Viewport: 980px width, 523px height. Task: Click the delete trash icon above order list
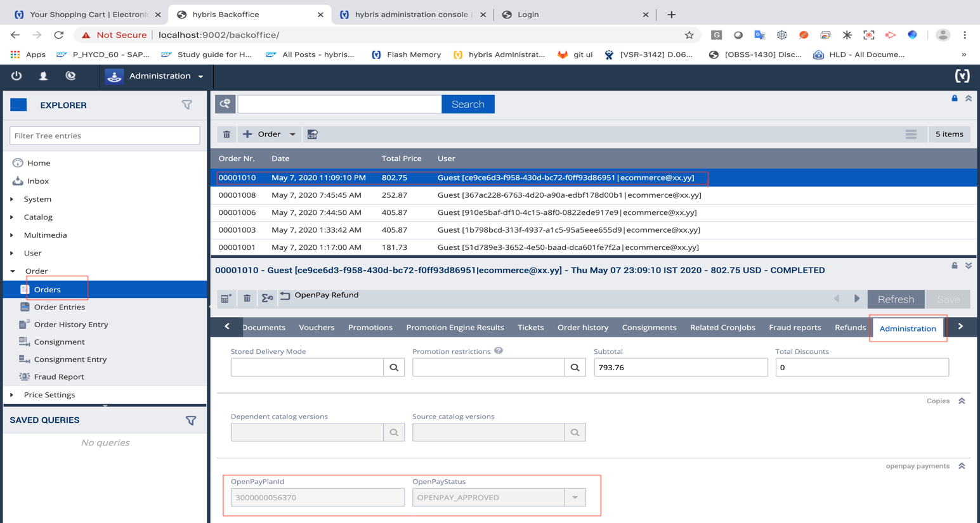[x=226, y=134]
